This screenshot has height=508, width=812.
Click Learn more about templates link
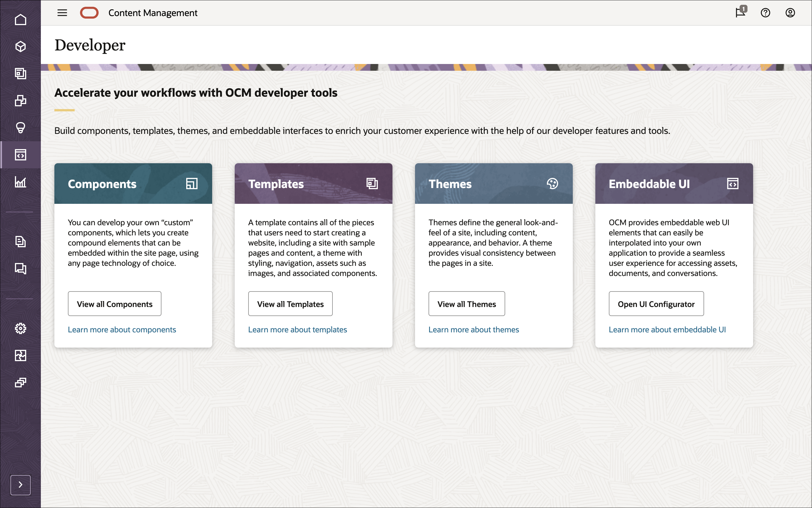(x=298, y=329)
